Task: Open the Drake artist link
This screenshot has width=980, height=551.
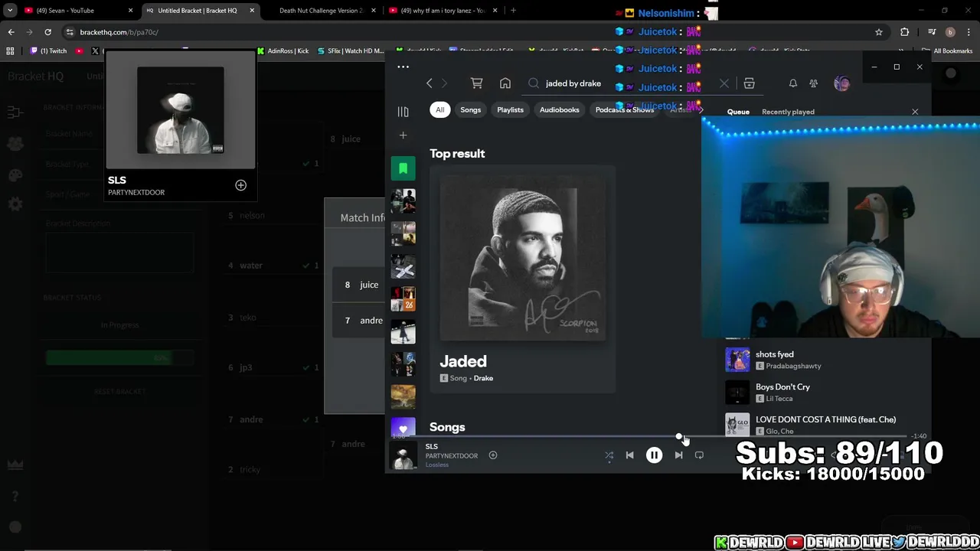Action: (483, 378)
